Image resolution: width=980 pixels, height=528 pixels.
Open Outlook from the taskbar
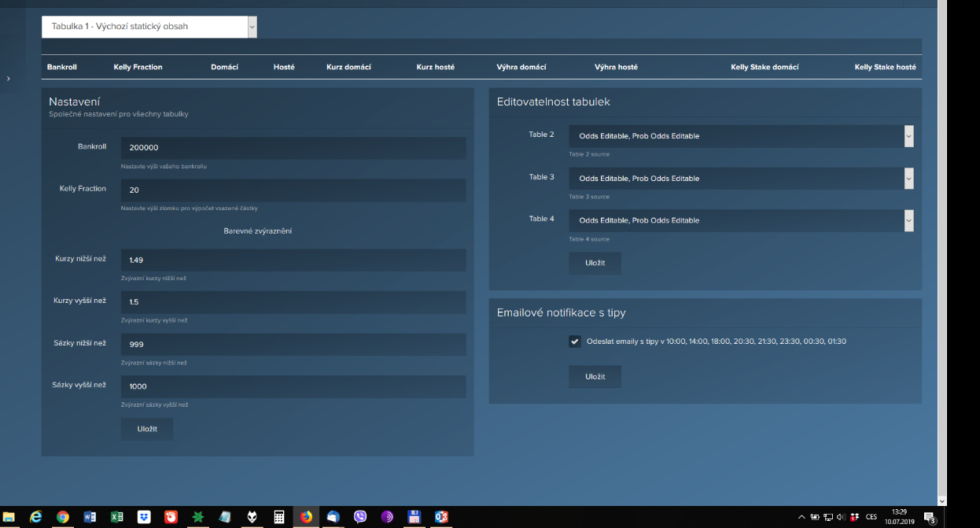tap(441, 517)
